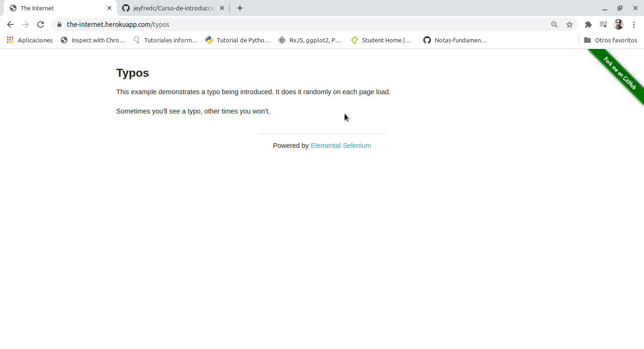Open Student Home bookmark

(x=381, y=40)
